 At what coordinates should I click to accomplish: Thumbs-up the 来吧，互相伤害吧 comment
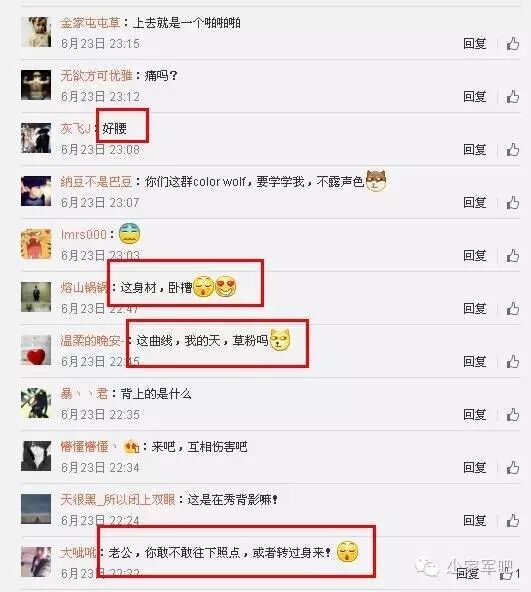pos(512,468)
